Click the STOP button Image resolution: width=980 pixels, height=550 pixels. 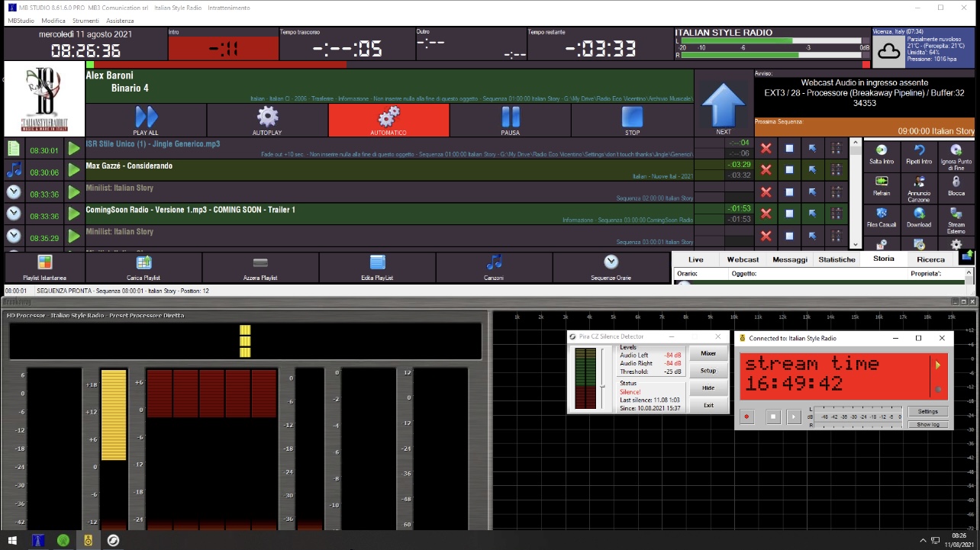point(632,121)
